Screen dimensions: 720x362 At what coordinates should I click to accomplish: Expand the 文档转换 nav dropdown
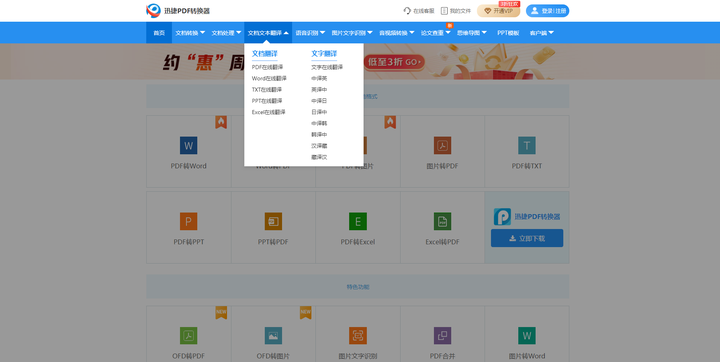click(x=190, y=33)
